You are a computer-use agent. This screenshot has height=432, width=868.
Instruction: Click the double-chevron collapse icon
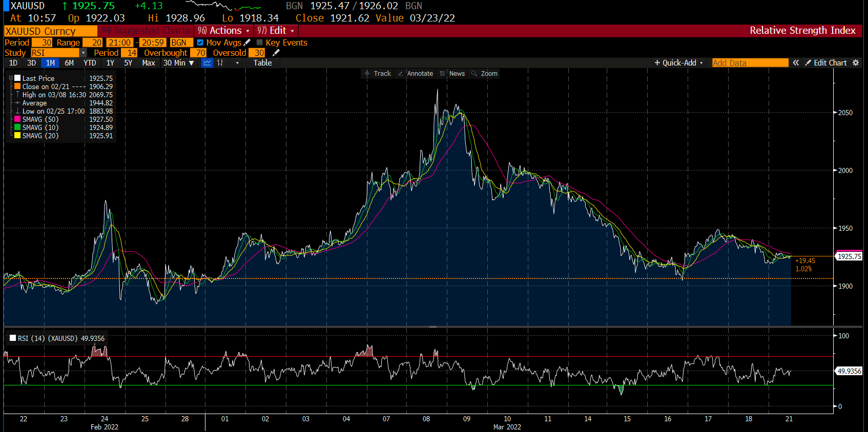pyautogui.click(x=796, y=63)
